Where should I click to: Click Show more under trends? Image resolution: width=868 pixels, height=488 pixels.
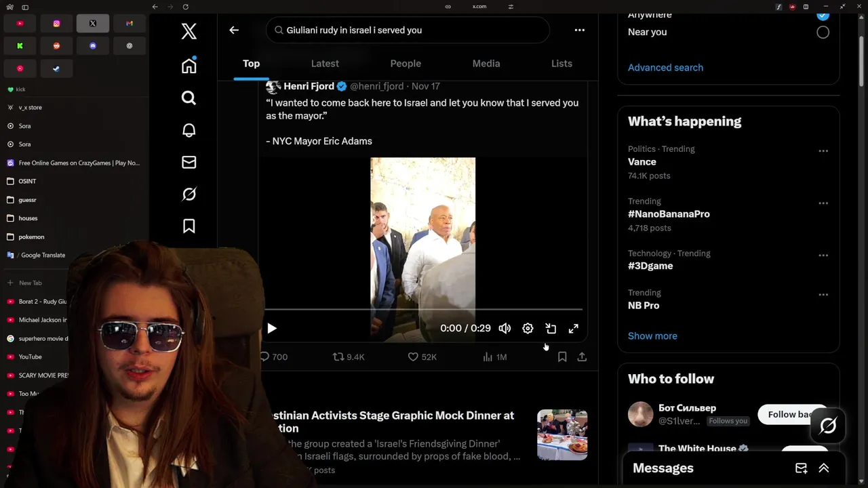652,335
